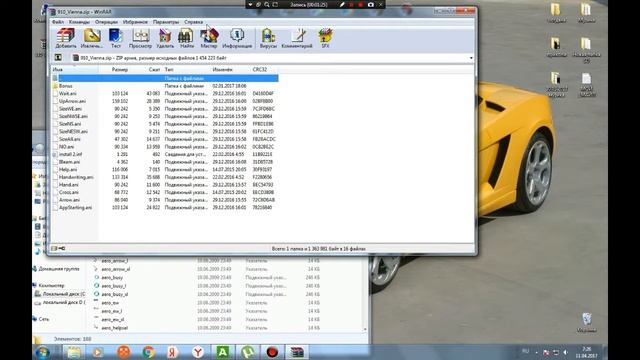The width and height of the screenshot is (640, 360).
Task: Select Компьютер in the Explorer sidebar
Action: (x=51, y=286)
